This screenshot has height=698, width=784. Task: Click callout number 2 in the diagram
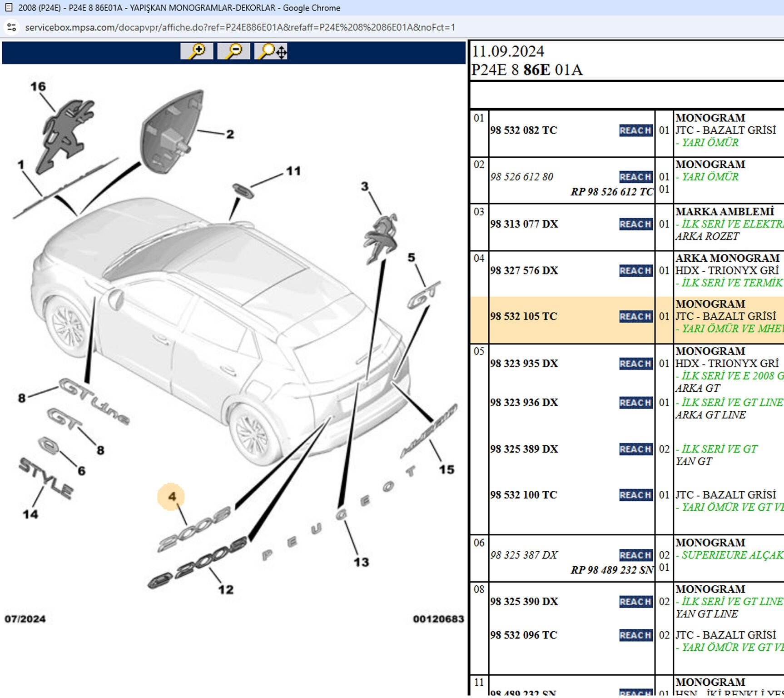pos(230,134)
